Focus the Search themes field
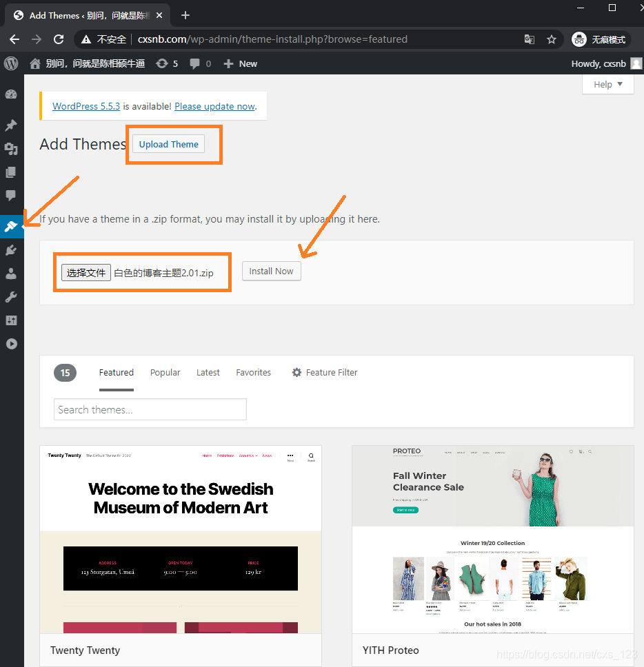The image size is (644, 667). (x=150, y=410)
